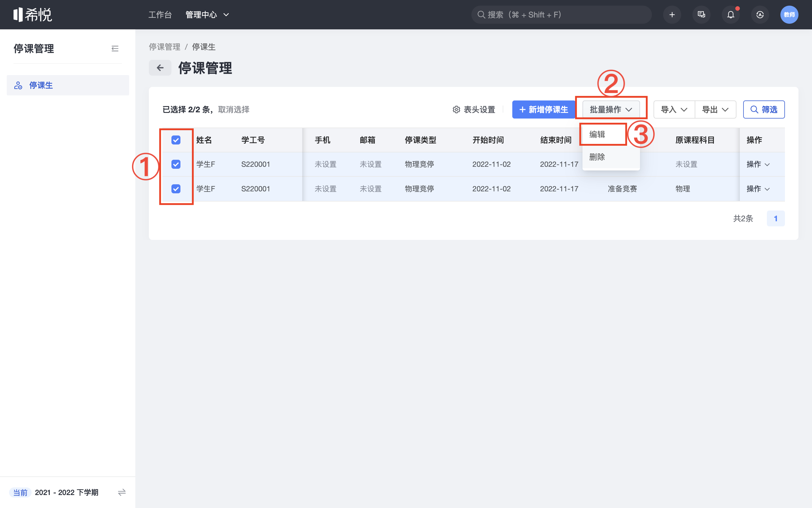Click the 共2条 total count
This screenshot has width=812, height=508.
(743, 218)
